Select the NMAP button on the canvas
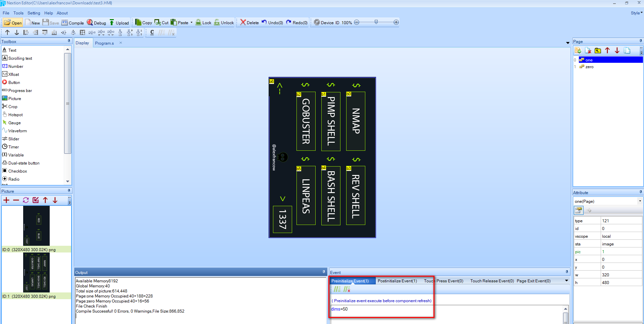Viewport: 644px width, 324px height. pyautogui.click(x=356, y=121)
